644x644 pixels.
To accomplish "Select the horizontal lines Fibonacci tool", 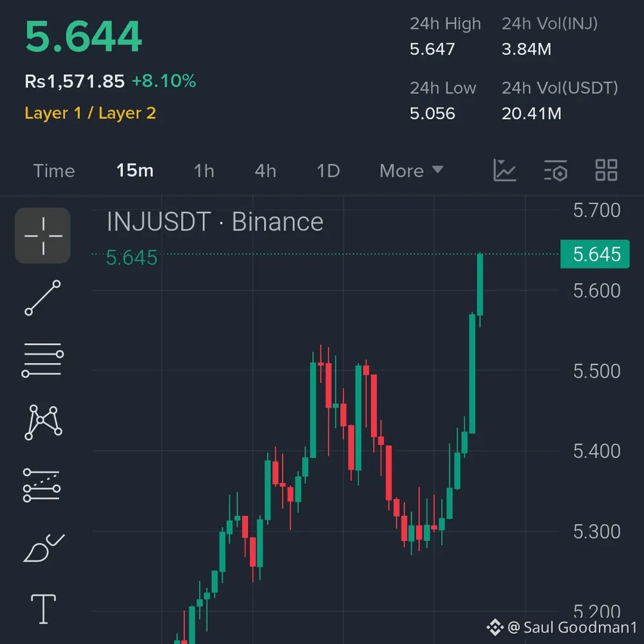I will coord(43,360).
